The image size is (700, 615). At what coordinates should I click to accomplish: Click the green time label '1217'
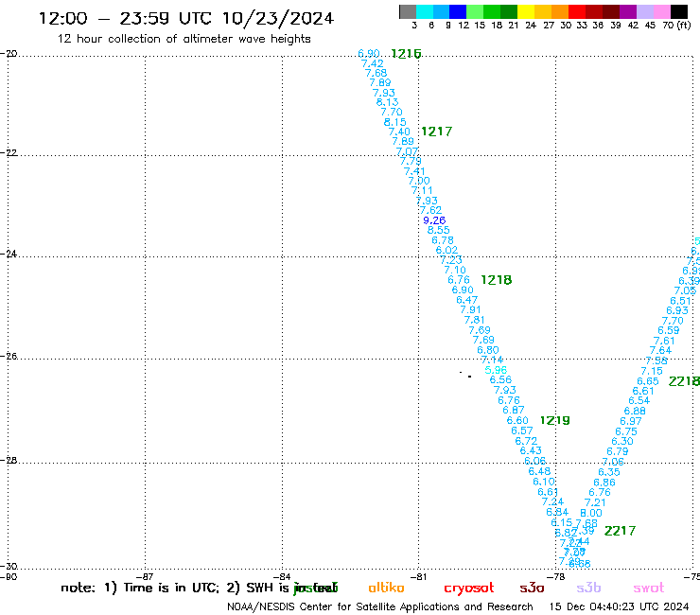tap(437, 132)
